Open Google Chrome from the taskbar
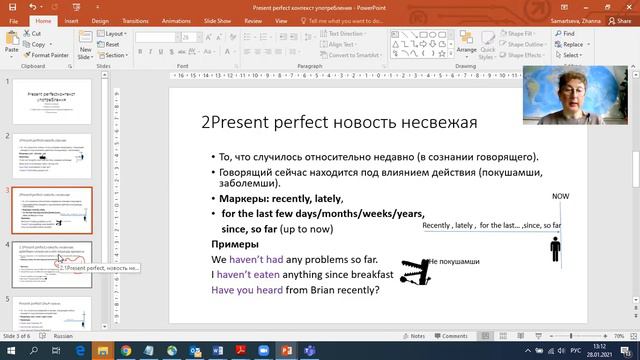The width and height of the screenshot is (640, 360). (126, 351)
